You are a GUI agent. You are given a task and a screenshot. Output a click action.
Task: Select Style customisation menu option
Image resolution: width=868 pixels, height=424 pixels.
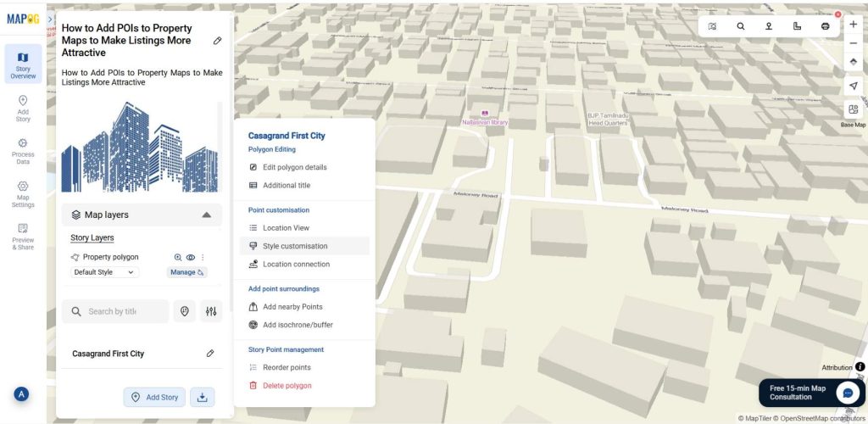(x=294, y=246)
